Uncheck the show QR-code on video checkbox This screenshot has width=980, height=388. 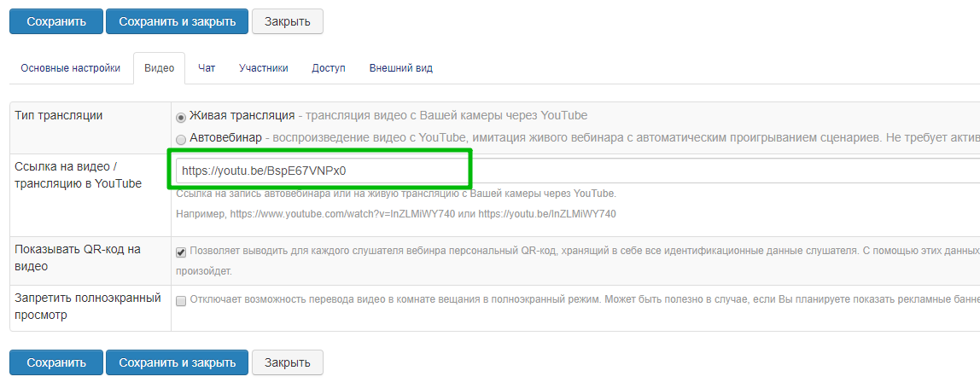click(181, 252)
